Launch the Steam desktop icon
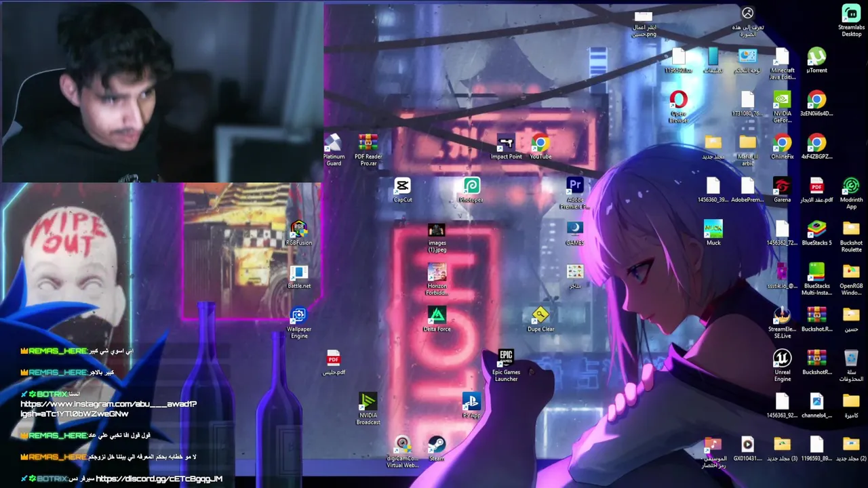The height and width of the screenshot is (488, 868). (437, 449)
